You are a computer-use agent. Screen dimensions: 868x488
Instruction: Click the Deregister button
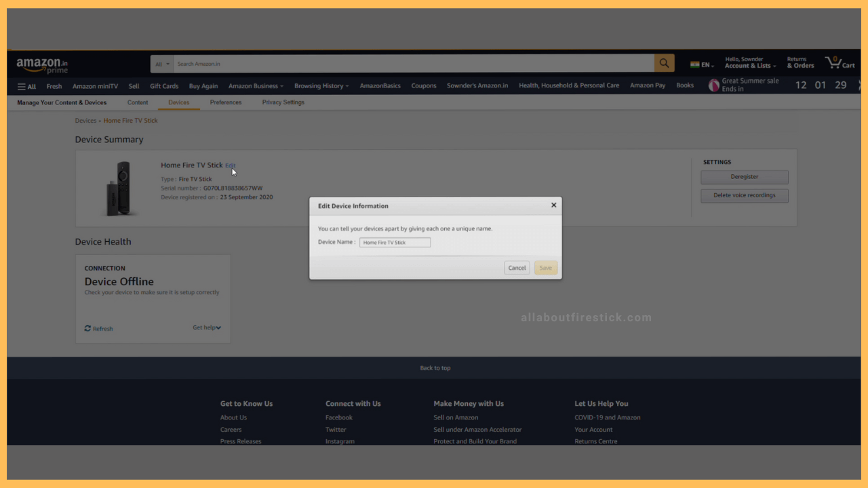click(744, 177)
